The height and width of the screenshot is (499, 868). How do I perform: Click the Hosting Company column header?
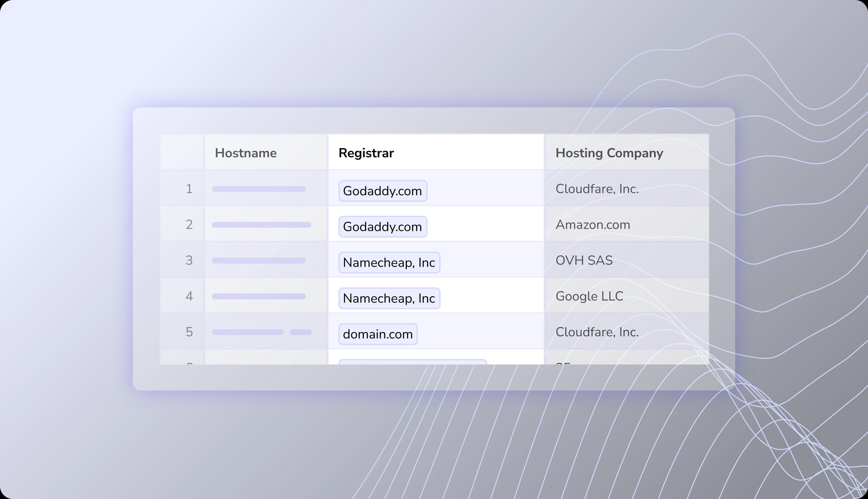(x=609, y=153)
